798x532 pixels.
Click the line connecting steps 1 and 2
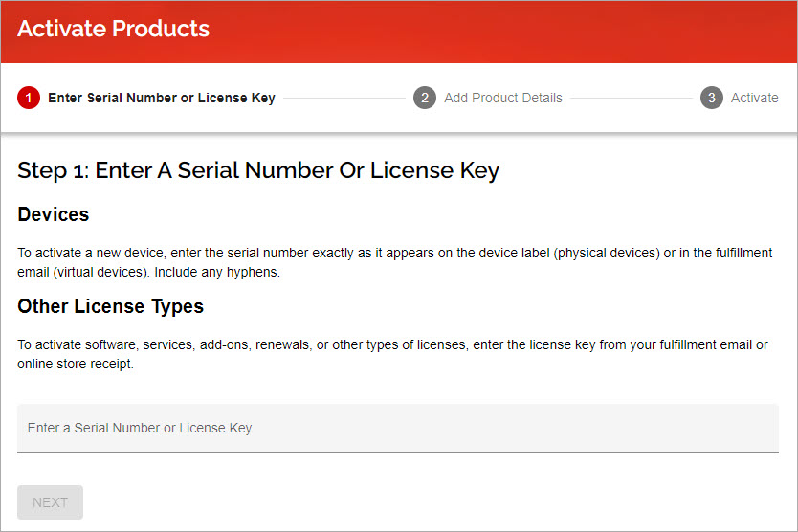pos(344,98)
